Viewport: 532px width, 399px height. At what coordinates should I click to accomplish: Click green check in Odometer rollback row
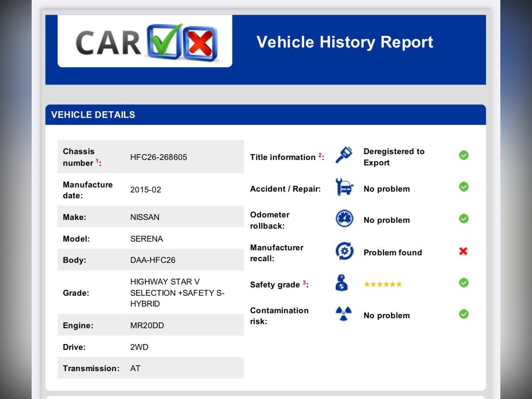(x=464, y=219)
